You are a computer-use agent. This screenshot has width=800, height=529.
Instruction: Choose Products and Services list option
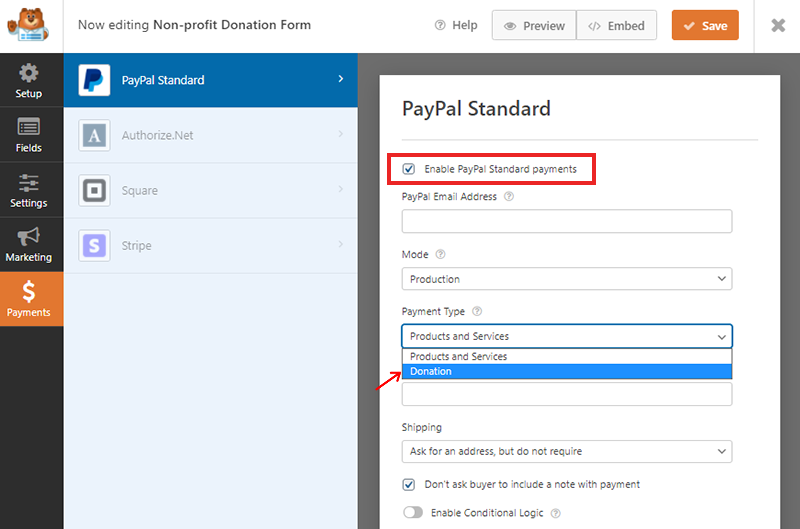click(x=567, y=357)
